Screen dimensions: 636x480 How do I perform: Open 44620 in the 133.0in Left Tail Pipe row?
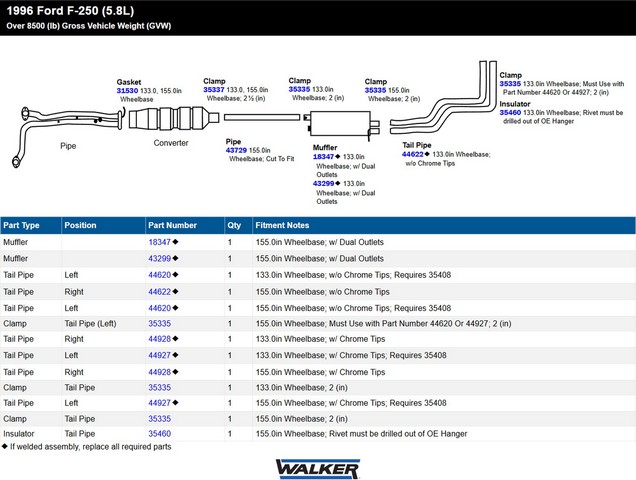tap(159, 275)
